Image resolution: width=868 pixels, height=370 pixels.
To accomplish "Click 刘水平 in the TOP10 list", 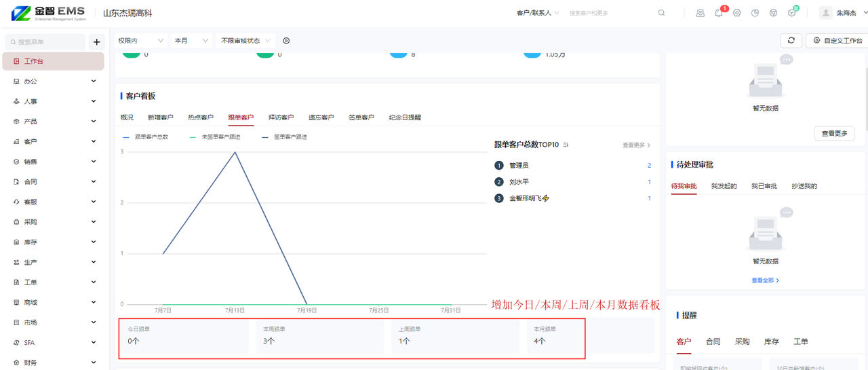I will [519, 182].
